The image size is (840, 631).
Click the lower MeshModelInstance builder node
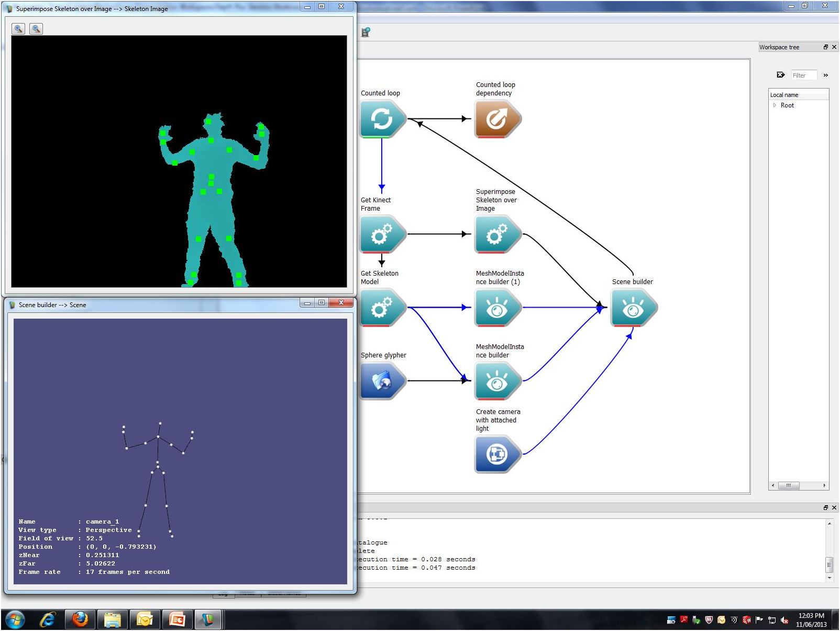[497, 381]
